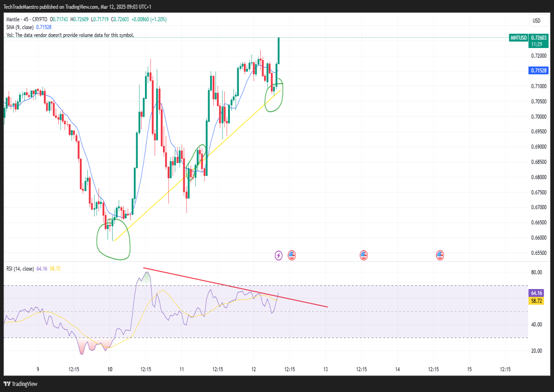Click date label 15 on the time axis
The image size is (554, 392).
[470, 369]
